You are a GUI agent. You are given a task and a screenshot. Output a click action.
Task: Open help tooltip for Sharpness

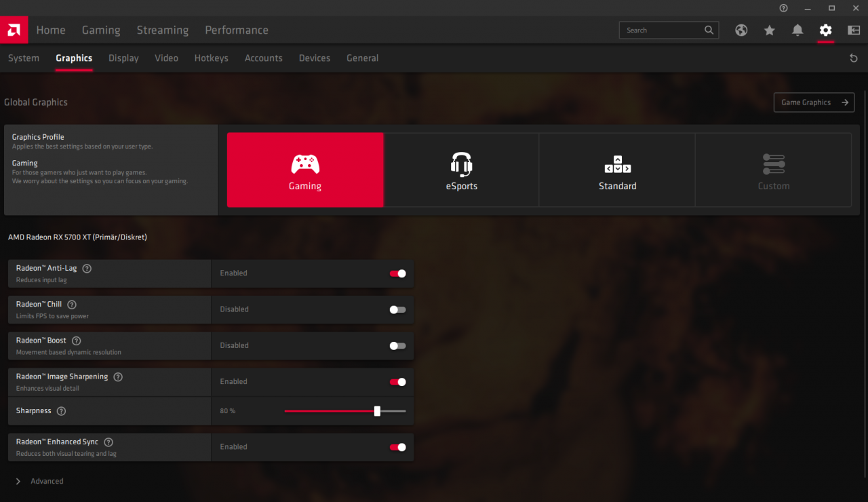point(61,411)
